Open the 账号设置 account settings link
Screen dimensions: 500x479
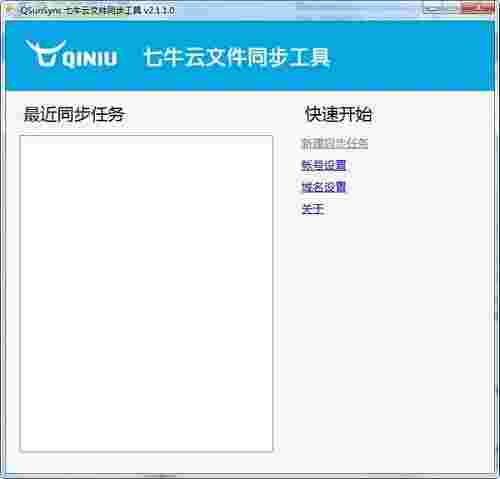point(324,165)
